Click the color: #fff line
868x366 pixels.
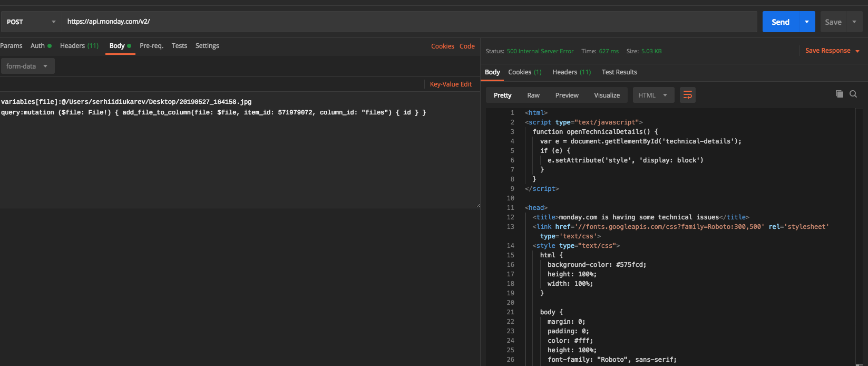click(570, 340)
